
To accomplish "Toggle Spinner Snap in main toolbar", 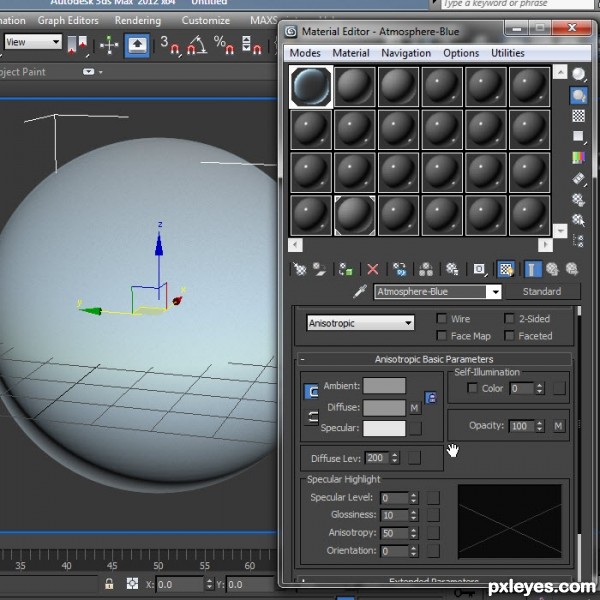I will [252, 45].
